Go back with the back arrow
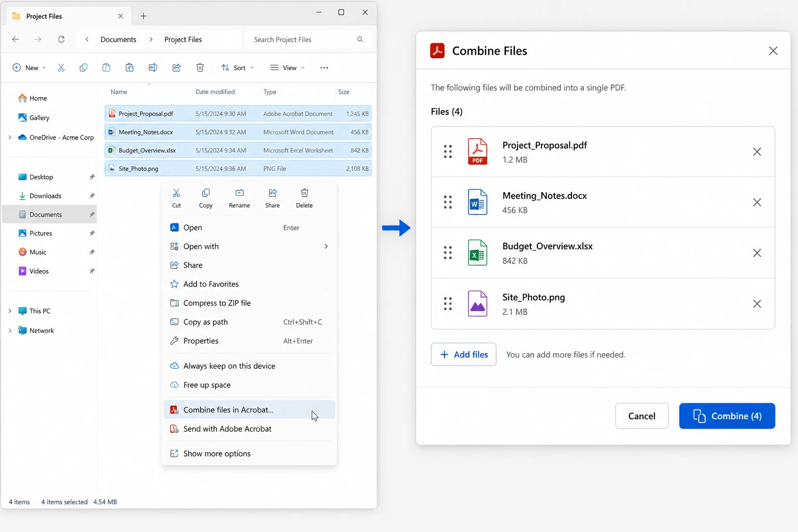The height and width of the screenshot is (532, 798). 16,39
